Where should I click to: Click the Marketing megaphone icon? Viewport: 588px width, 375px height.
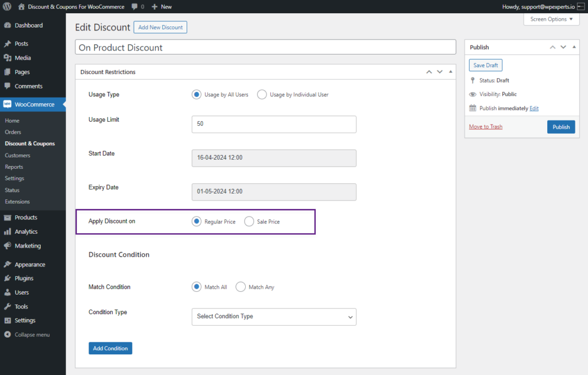point(7,246)
